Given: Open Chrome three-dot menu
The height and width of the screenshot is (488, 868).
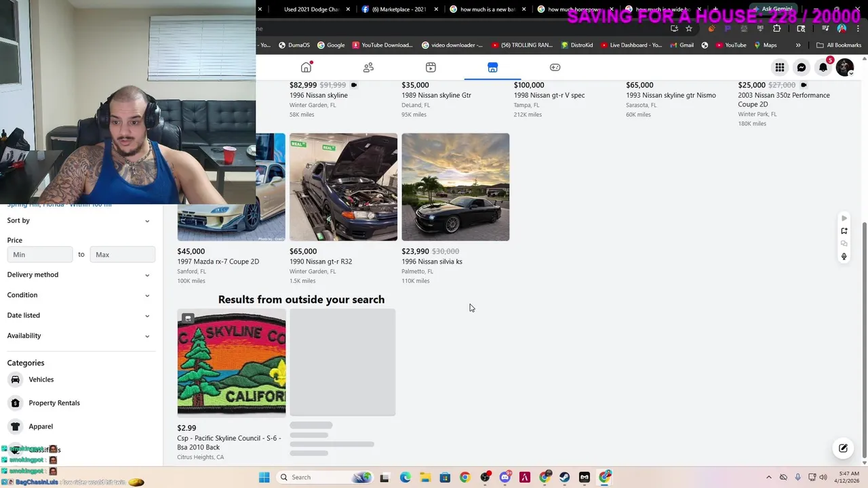Looking at the screenshot, I should [858, 28].
